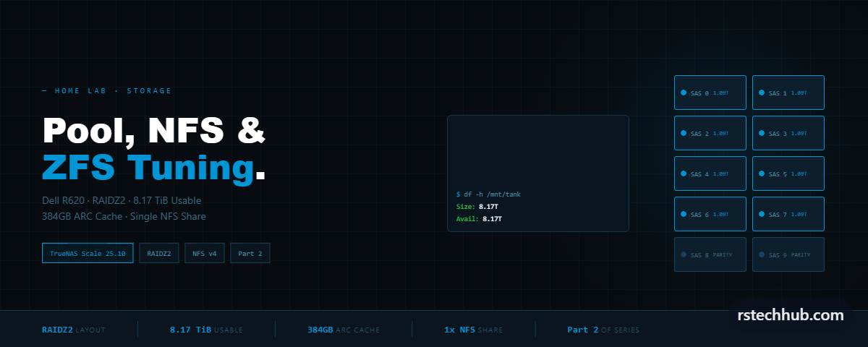
Task: Click '384GB ARC CACHE' in the bottom bar
Action: (344, 330)
